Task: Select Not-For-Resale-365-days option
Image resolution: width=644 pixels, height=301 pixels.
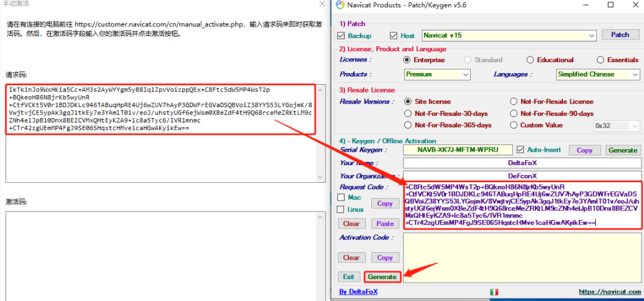Action: (408, 125)
